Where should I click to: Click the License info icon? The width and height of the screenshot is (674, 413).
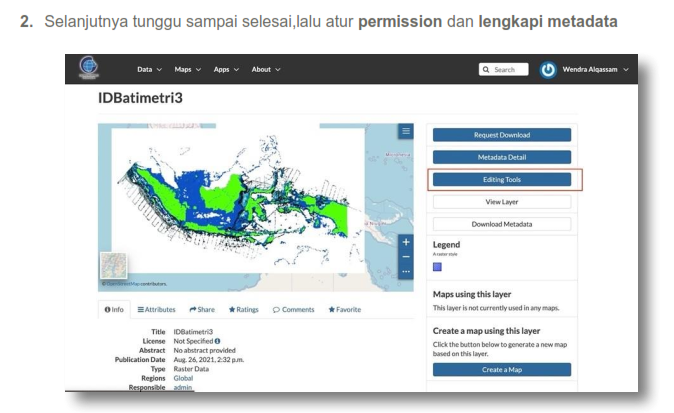coord(218,341)
